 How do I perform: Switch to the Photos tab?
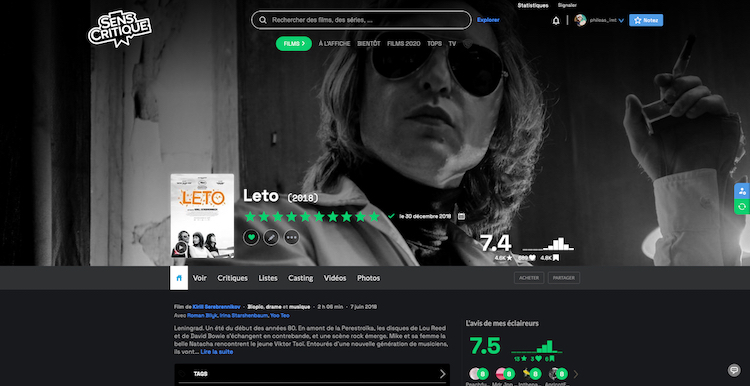368,278
